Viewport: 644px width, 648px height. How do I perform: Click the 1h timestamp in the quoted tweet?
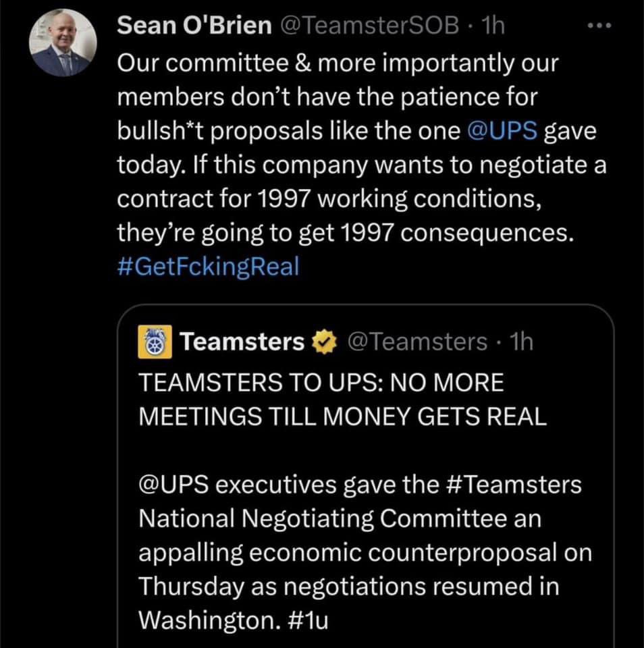pos(522,342)
